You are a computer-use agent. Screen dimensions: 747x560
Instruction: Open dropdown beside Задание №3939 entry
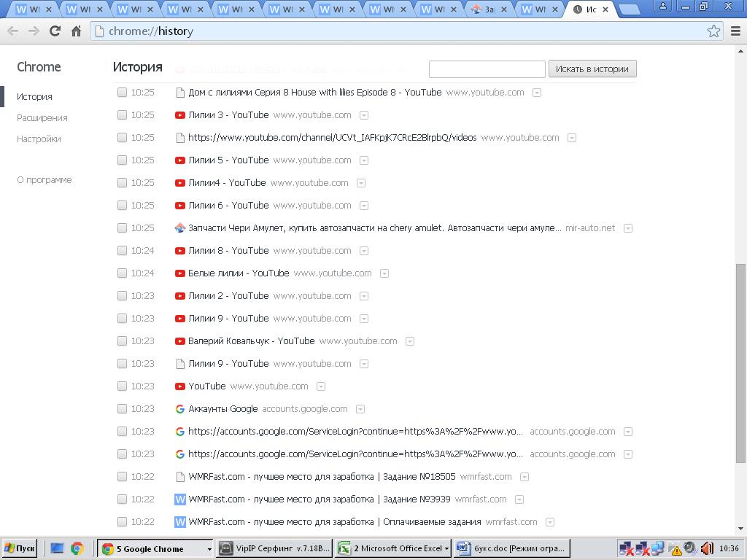pyautogui.click(x=519, y=499)
